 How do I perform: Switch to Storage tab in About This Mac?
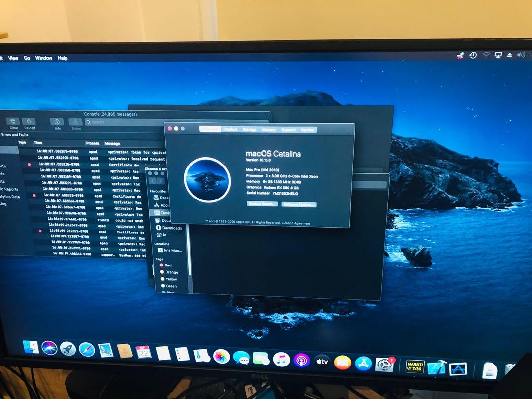coord(249,129)
